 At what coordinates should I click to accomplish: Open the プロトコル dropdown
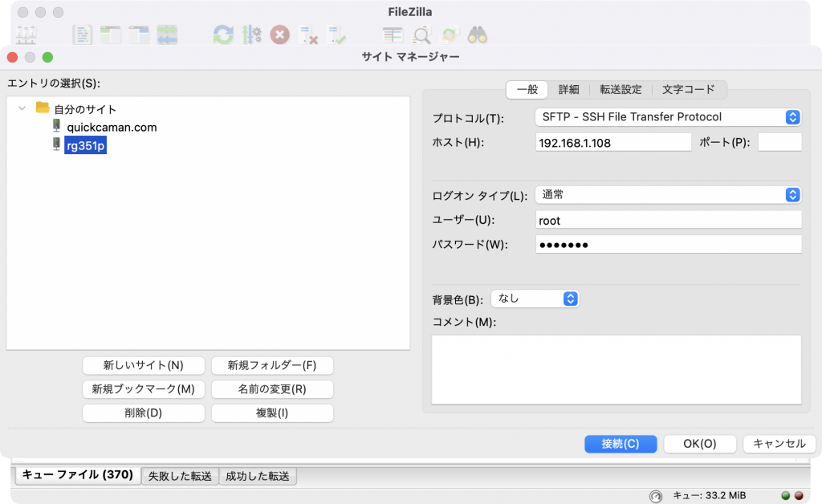pos(668,117)
